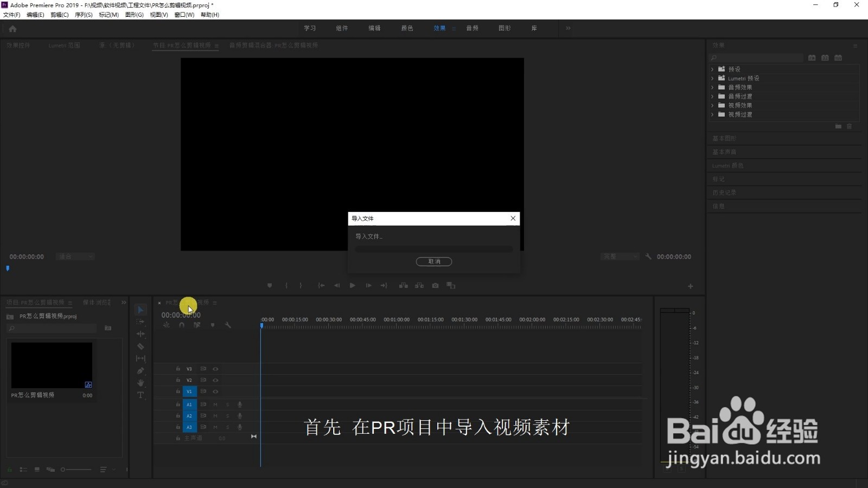Mute the A1 audio track
This screenshot has height=488, width=868.
click(x=215, y=404)
